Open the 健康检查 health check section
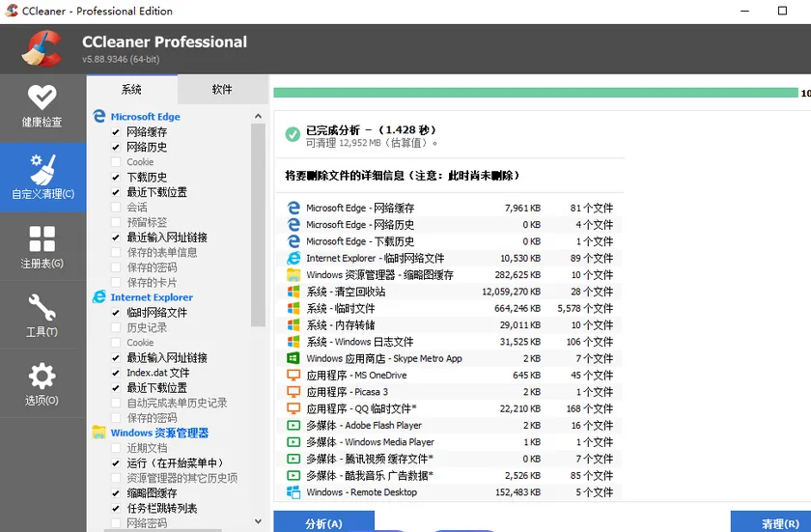 pos(42,107)
